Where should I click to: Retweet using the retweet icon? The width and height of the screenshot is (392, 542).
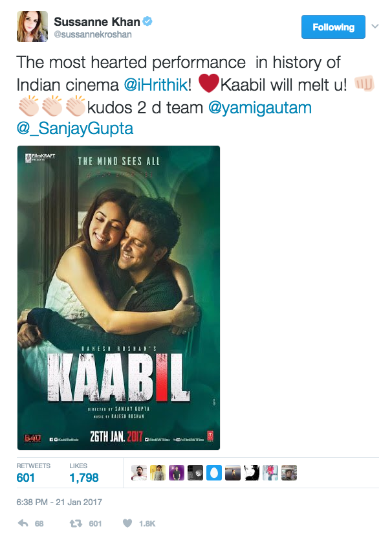click(x=76, y=524)
